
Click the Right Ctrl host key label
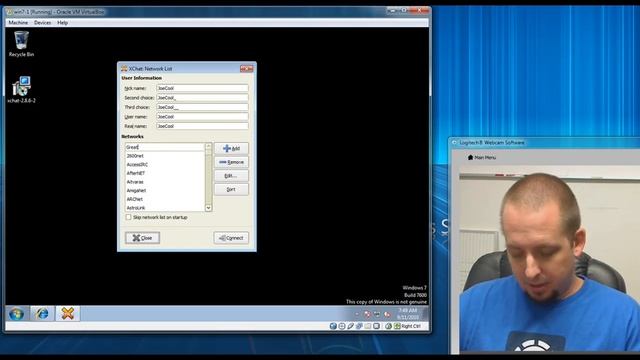(x=411, y=326)
